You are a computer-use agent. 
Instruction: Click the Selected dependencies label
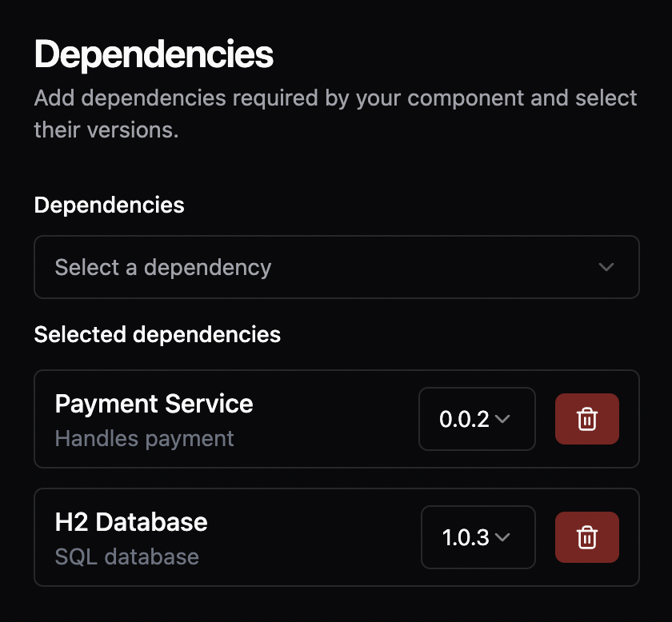click(158, 334)
